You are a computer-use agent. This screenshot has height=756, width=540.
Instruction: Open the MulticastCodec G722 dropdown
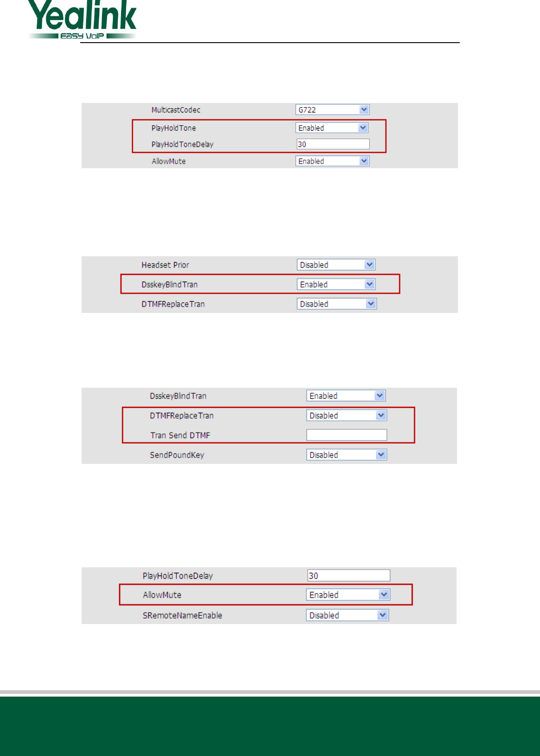pos(332,110)
